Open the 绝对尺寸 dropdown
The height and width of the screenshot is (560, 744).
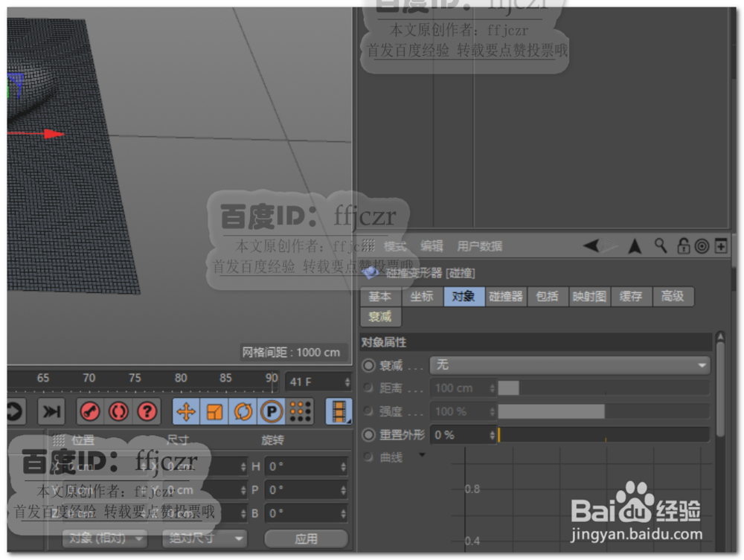pyautogui.click(x=204, y=538)
